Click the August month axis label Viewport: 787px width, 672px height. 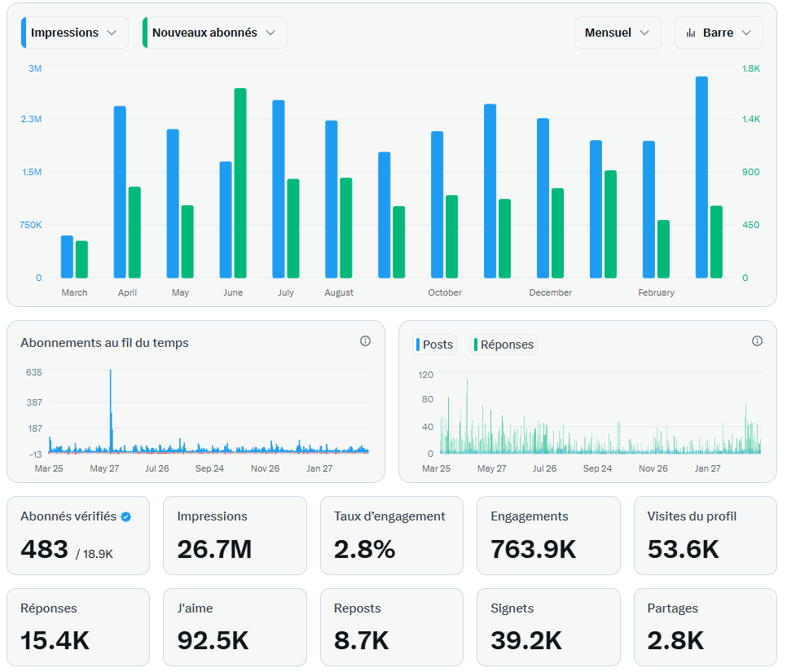(339, 292)
